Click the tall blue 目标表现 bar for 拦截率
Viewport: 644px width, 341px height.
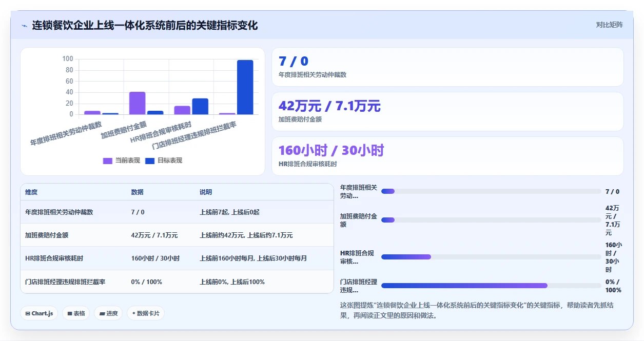[x=245, y=87]
